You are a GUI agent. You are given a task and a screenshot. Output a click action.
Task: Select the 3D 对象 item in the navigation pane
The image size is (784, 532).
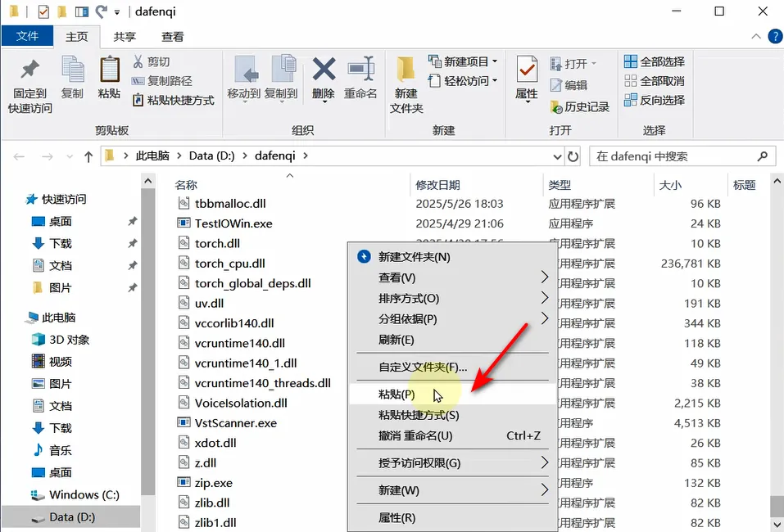[61, 340]
